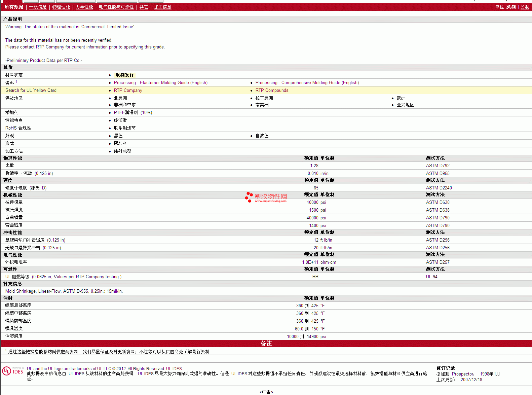Viewport: 532px width, 395px height.
Task: Click the Search for UL Yellow Card label
Action: point(31,90)
